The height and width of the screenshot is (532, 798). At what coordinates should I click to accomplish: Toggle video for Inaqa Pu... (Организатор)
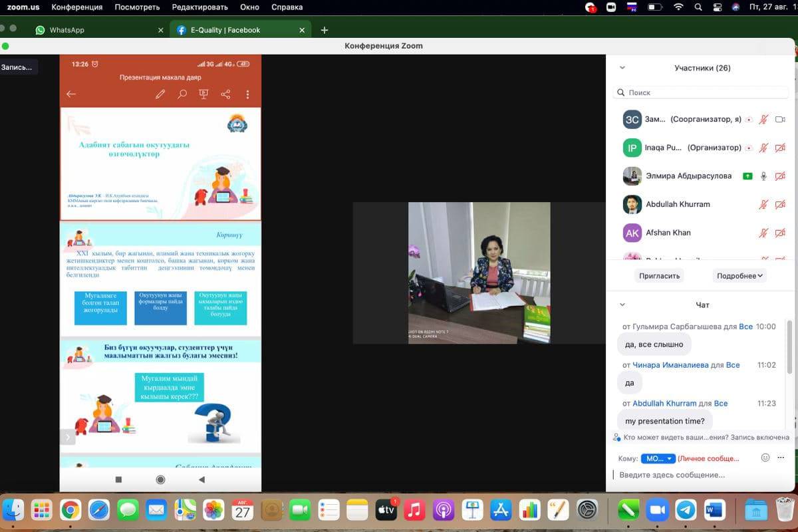pos(781,148)
